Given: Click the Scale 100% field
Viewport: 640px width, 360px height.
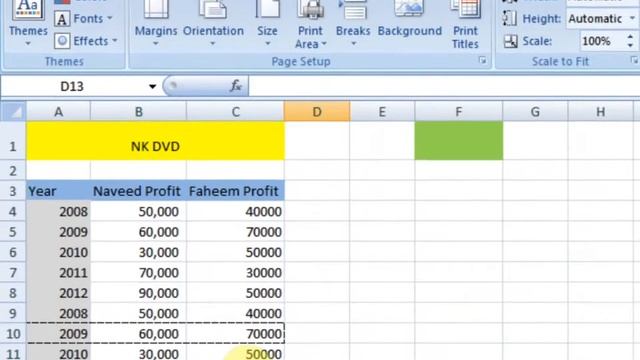Looking at the screenshot, I should tap(602, 41).
